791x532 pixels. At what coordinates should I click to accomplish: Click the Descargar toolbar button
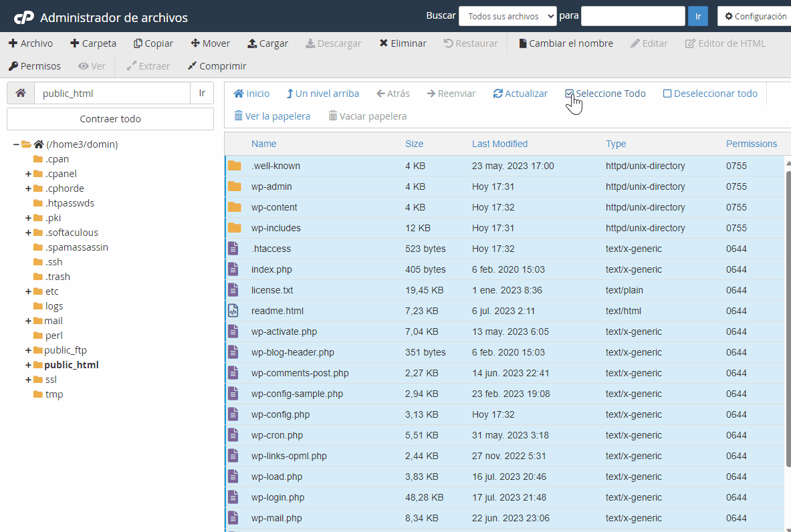click(x=334, y=43)
